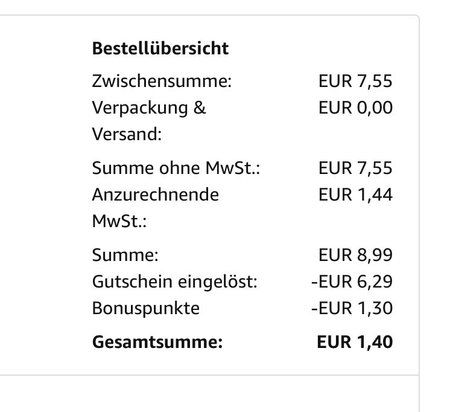Screen dimensions: 450x412
Task: Click the word Versand: on second line
Action: coord(127,135)
